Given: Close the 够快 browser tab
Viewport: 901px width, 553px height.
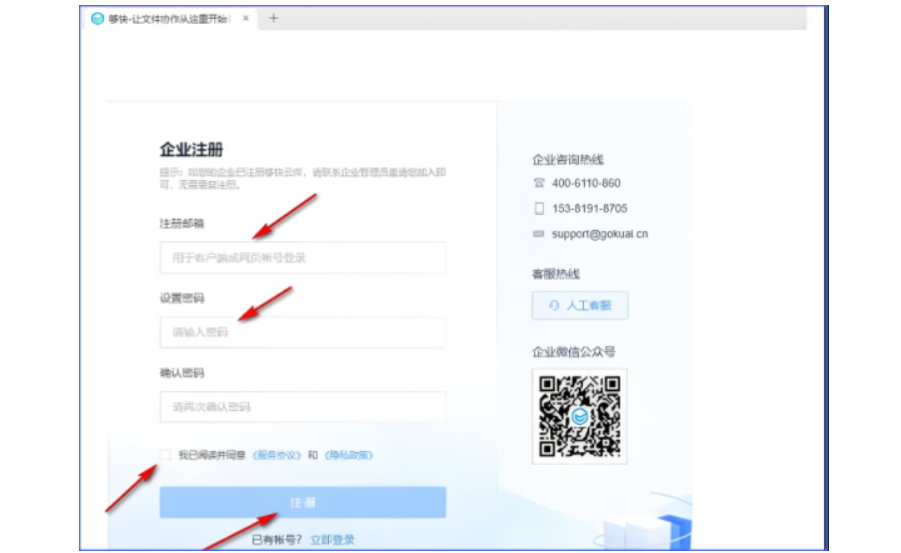Looking at the screenshot, I should [246, 18].
